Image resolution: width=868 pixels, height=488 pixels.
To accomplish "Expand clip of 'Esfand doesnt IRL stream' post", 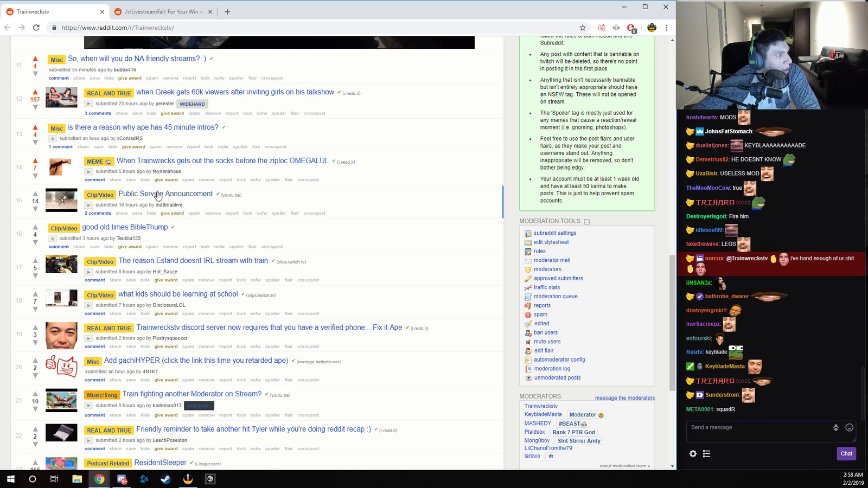I will click(88, 272).
